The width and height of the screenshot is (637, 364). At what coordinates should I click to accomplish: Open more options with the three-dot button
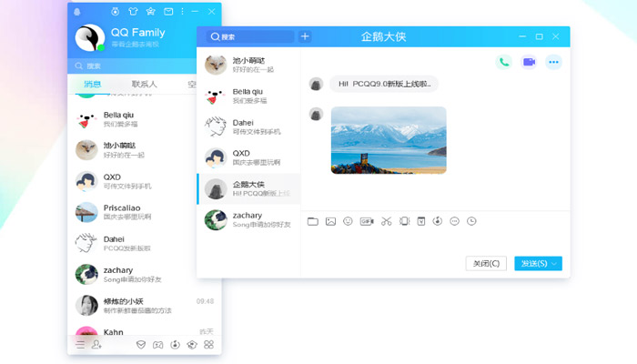553,62
